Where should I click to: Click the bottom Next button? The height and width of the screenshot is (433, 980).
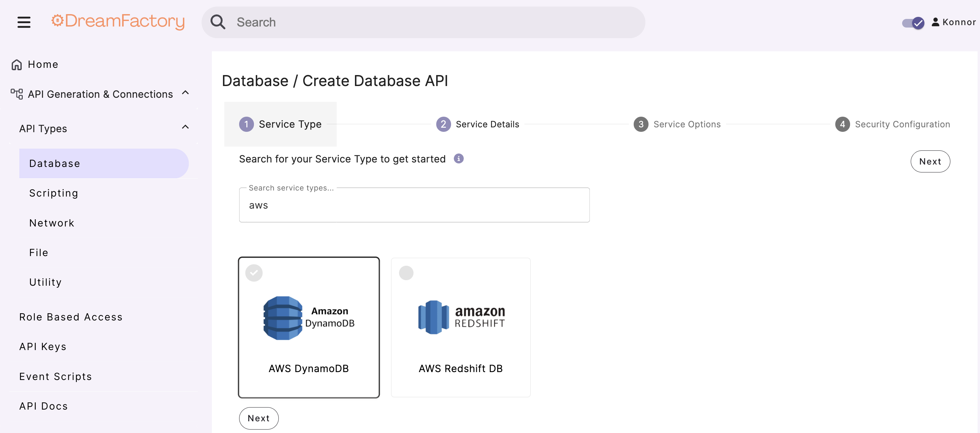[x=259, y=418]
